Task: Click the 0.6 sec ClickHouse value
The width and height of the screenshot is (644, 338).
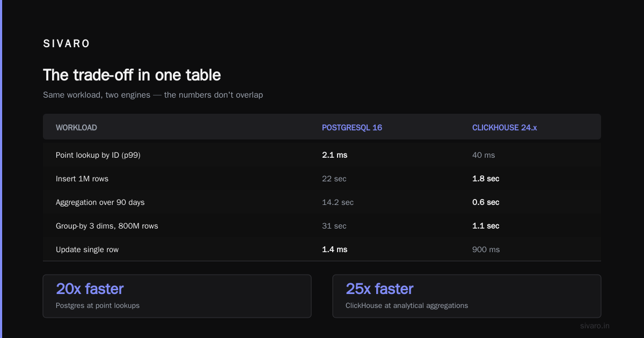Action: coord(486,202)
